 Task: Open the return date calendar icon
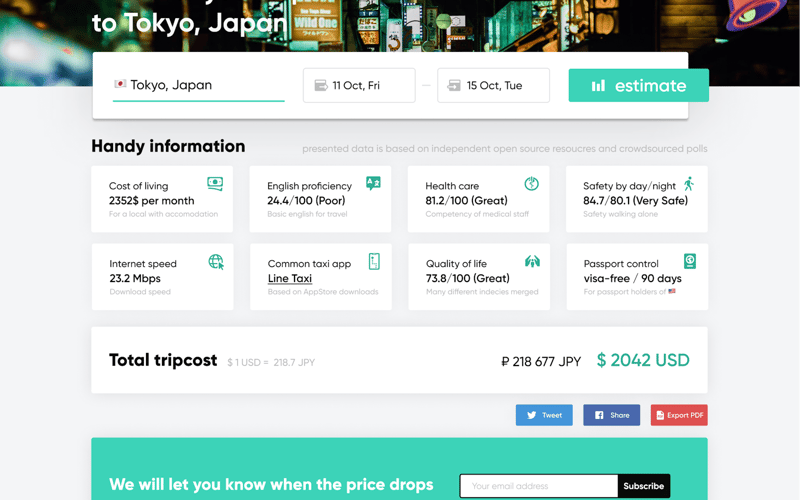tap(454, 85)
